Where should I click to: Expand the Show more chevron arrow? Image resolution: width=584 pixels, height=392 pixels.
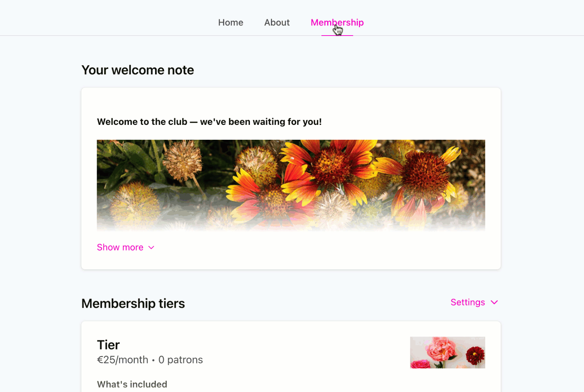click(x=151, y=248)
